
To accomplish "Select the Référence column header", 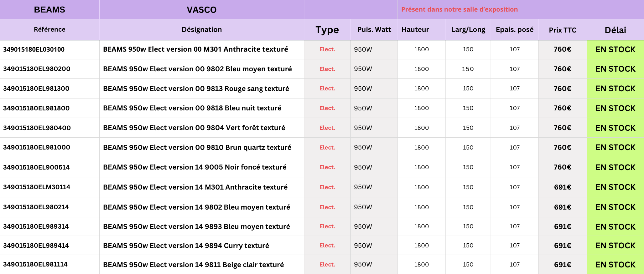I will click(49, 29).
